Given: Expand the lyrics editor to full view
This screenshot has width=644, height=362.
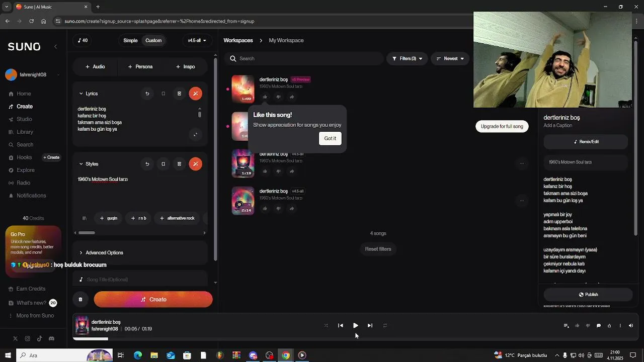Looking at the screenshot, I should point(195,134).
